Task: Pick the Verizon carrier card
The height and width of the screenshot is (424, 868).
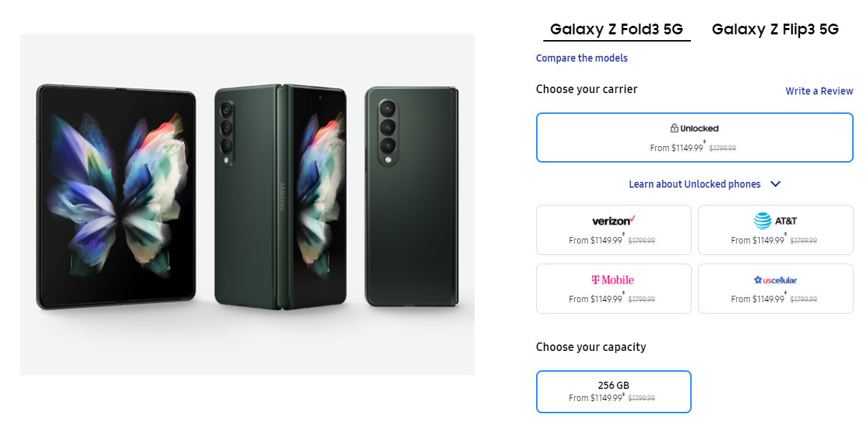Action: click(613, 230)
